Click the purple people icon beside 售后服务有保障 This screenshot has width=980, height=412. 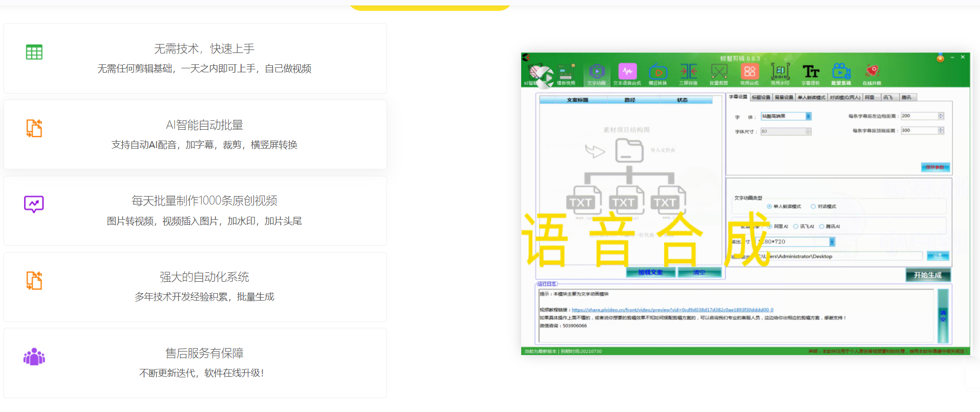tap(34, 357)
